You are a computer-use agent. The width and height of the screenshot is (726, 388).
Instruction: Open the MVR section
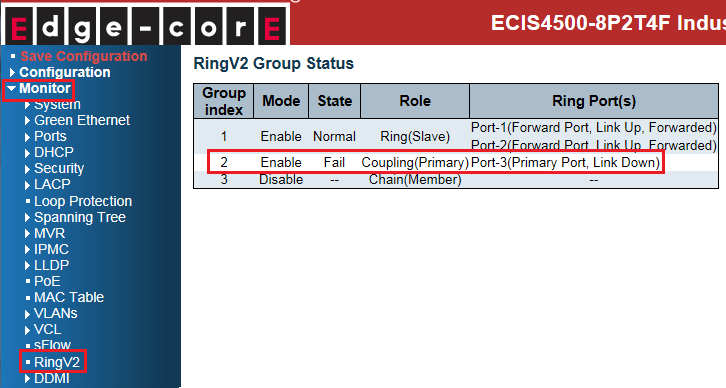(50, 233)
